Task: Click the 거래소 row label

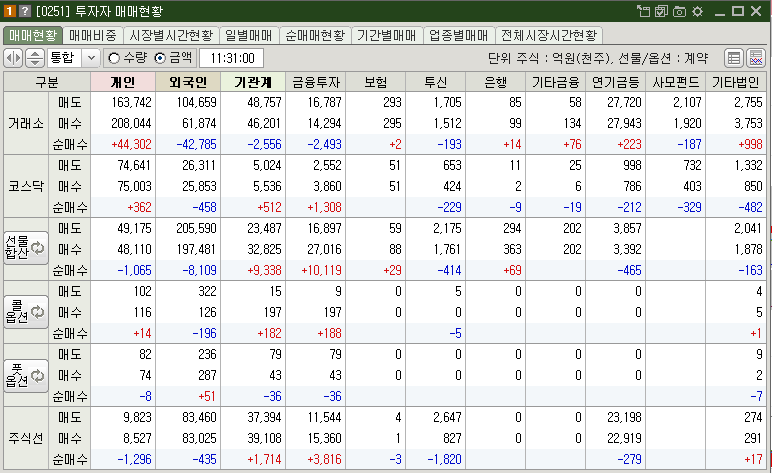Action: tap(26, 123)
